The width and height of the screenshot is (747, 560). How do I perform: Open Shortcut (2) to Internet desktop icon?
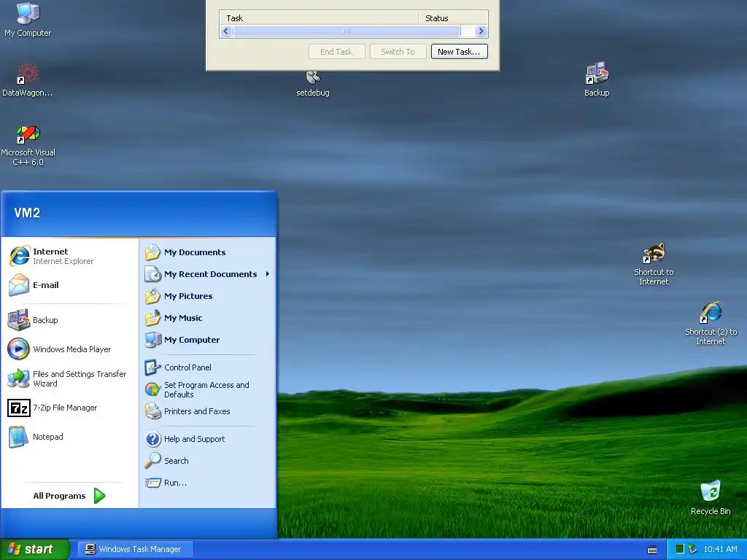pyautogui.click(x=711, y=323)
